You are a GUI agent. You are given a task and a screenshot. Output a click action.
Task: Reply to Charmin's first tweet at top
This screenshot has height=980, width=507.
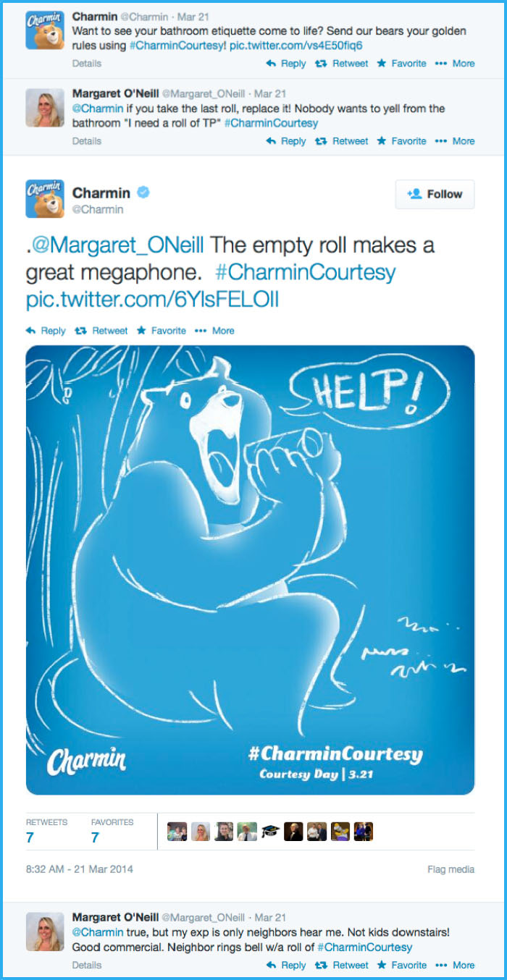286,64
